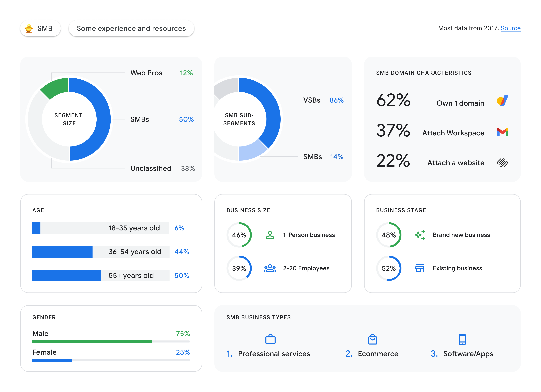Click the 6% age value
Viewport: 541px width, 392px height.
click(x=179, y=228)
